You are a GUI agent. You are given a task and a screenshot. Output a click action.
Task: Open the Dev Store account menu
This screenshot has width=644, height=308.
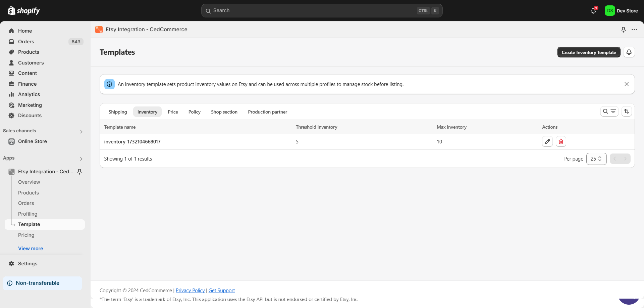(x=622, y=11)
